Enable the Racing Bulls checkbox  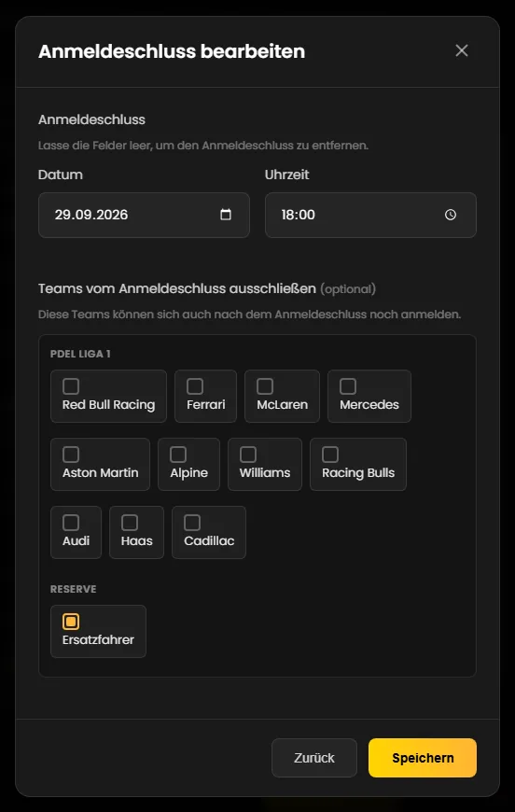tap(330, 455)
